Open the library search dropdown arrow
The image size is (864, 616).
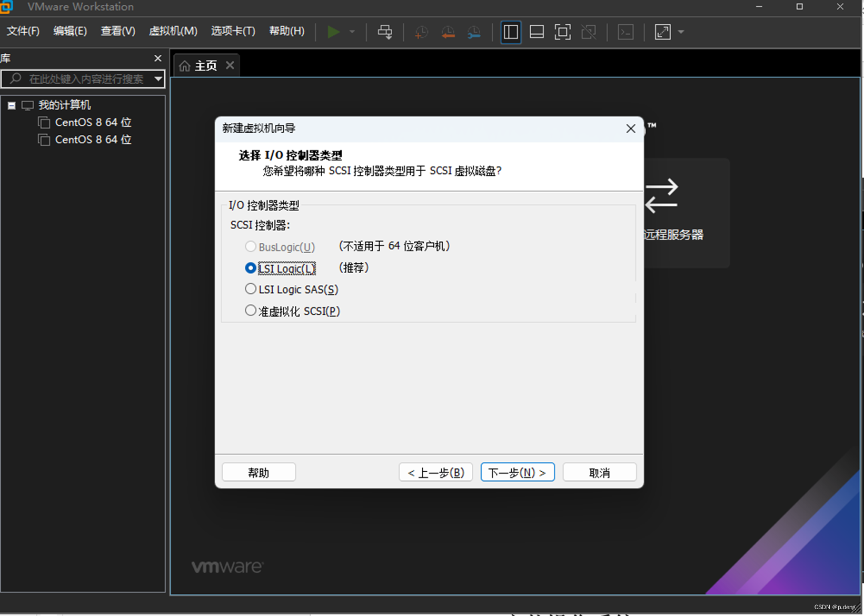tap(158, 79)
